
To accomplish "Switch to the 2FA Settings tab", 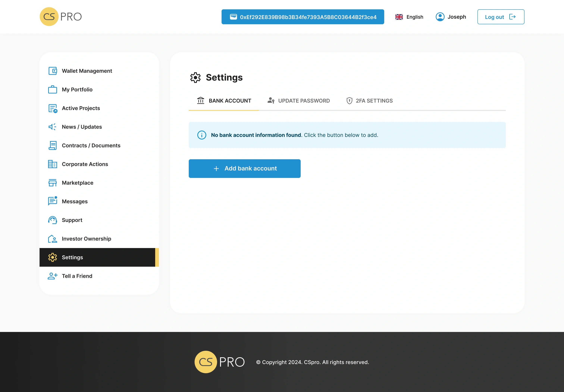I will pyautogui.click(x=369, y=101).
